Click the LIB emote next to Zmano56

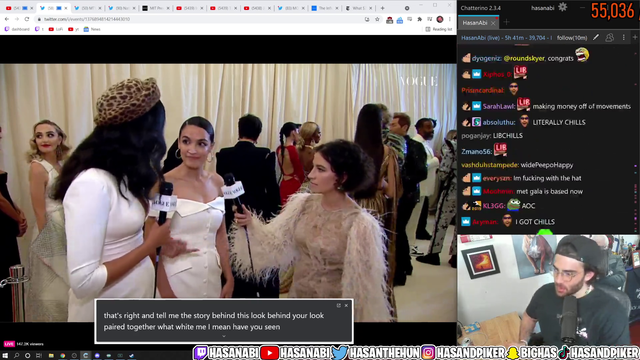pos(500,149)
